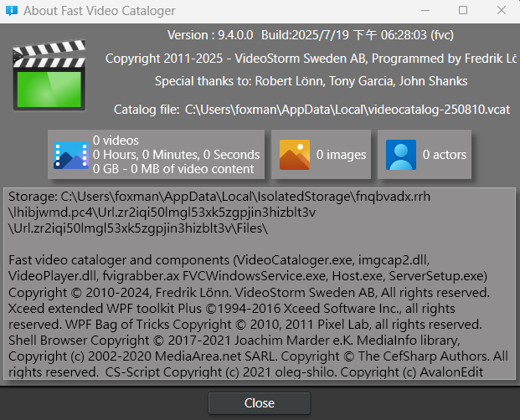Maximize the About Fast Video Cataloger window
The width and height of the screenshot is (520, 420).
tap(463, 11)
